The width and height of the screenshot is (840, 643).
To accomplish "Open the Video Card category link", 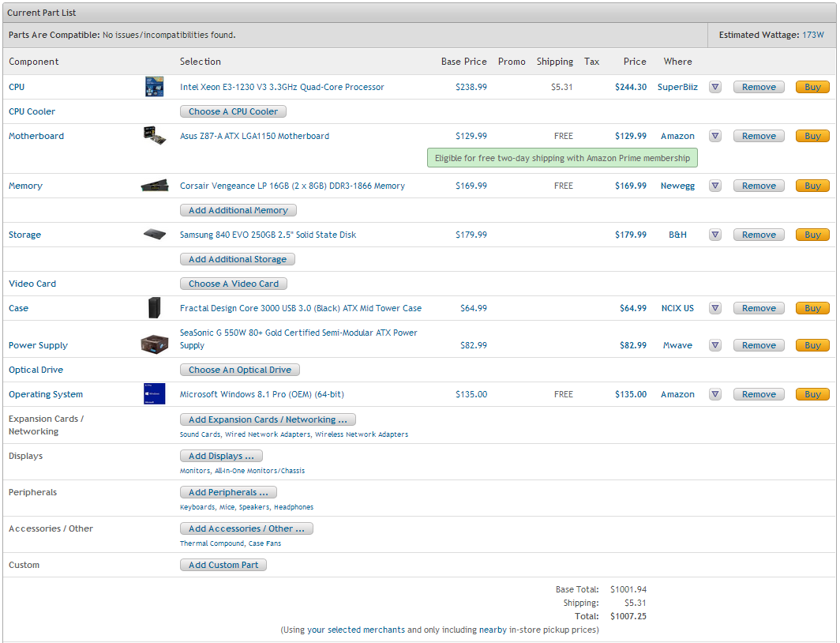I will click(32, 284).
